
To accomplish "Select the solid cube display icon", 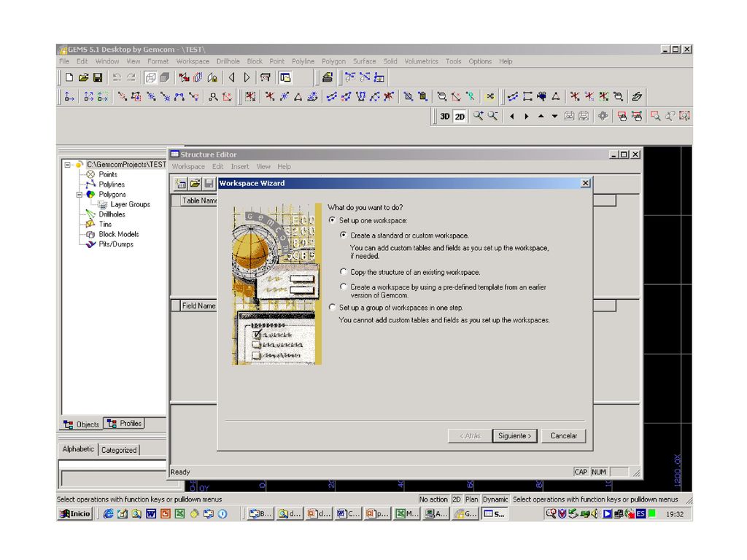I will point(165,77).
